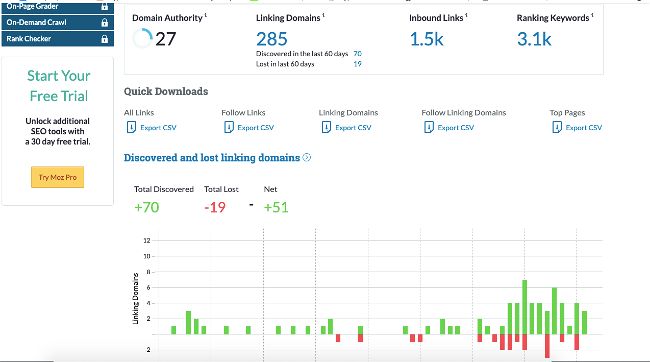This screenshot has width=650, height=362.
Task: Click the Follow Linking Domains download icon
Action: 429,127
